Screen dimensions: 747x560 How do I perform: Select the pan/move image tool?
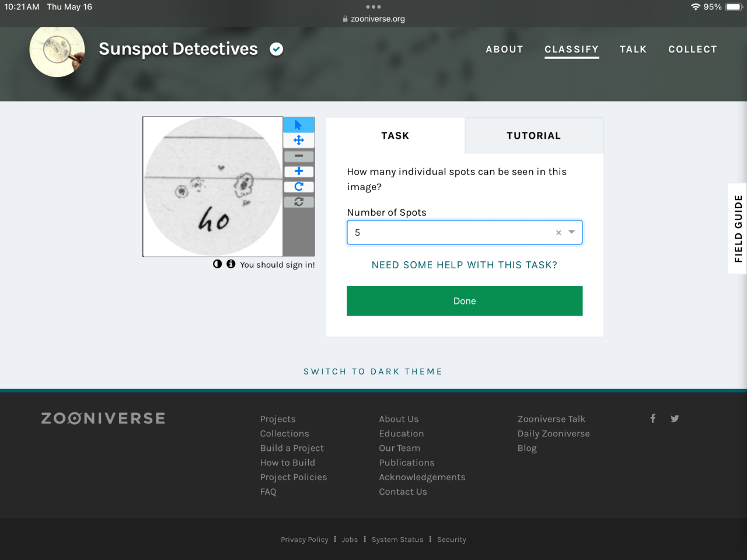coord(299,140)
